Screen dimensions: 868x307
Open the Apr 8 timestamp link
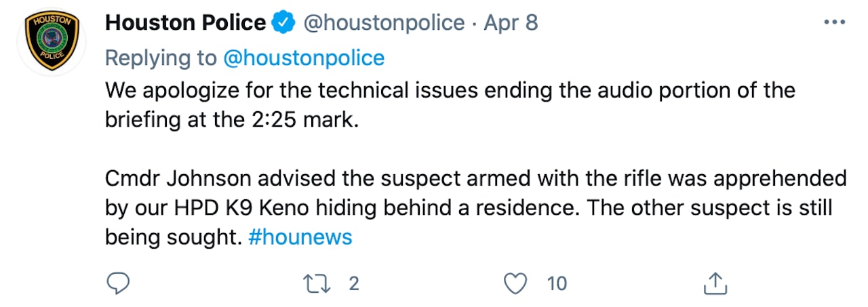click(x=511, y=23)
